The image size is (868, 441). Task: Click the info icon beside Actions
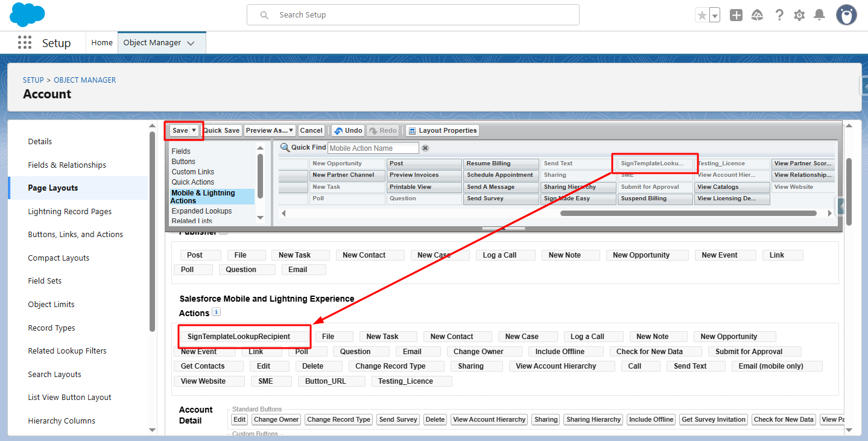click(x=217, y=313)
